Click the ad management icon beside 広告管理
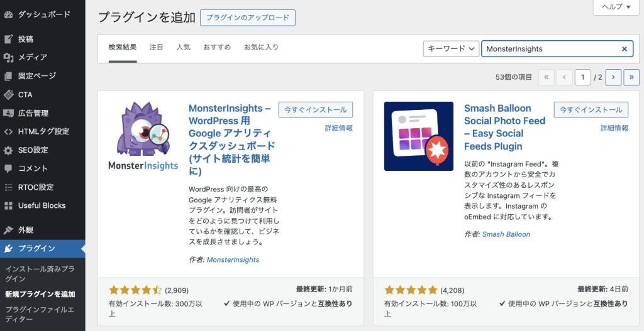 8,113
